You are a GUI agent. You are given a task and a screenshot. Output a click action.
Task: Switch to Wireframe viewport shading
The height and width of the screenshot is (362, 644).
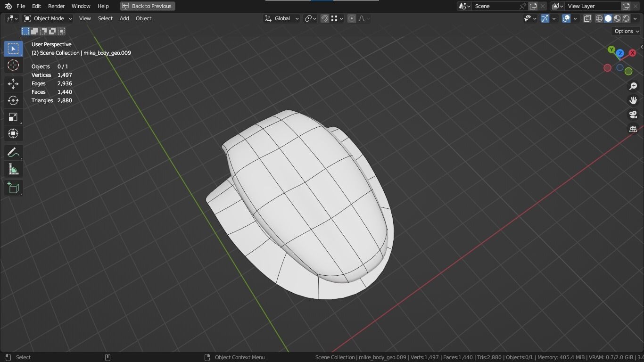click(x=599, y=18)
